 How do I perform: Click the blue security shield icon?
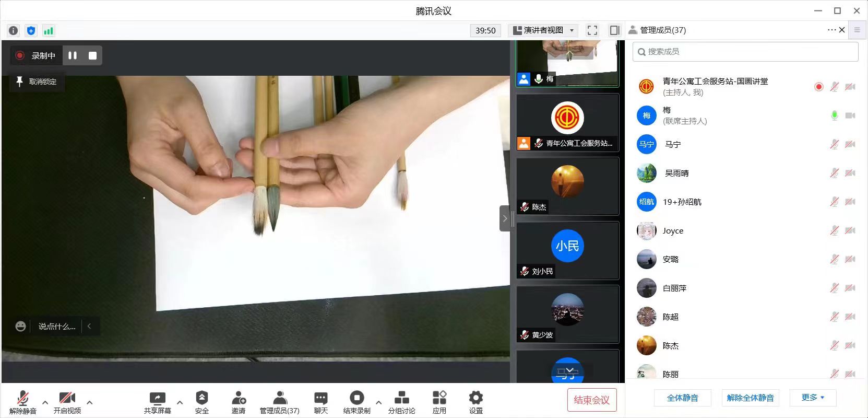(x=31, y=31)
